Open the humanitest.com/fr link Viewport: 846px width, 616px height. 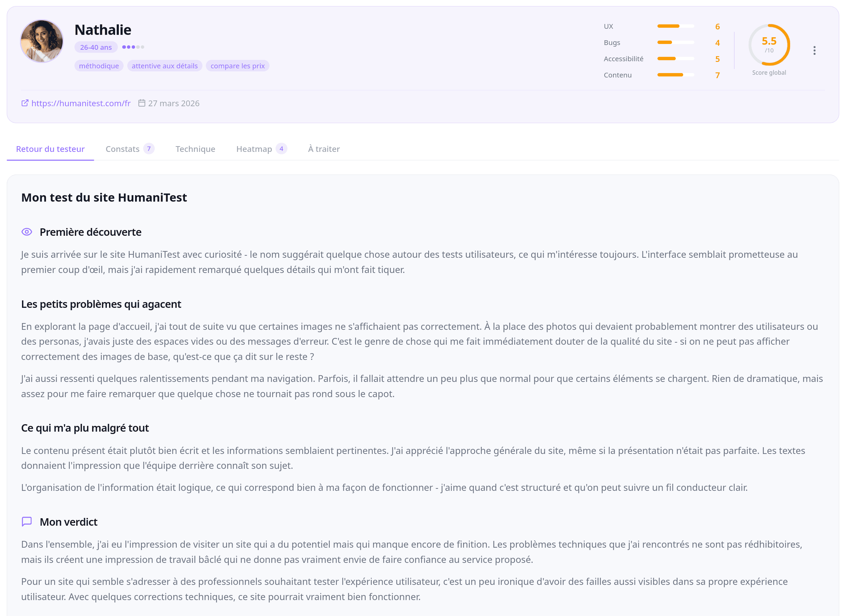(81, 103)
